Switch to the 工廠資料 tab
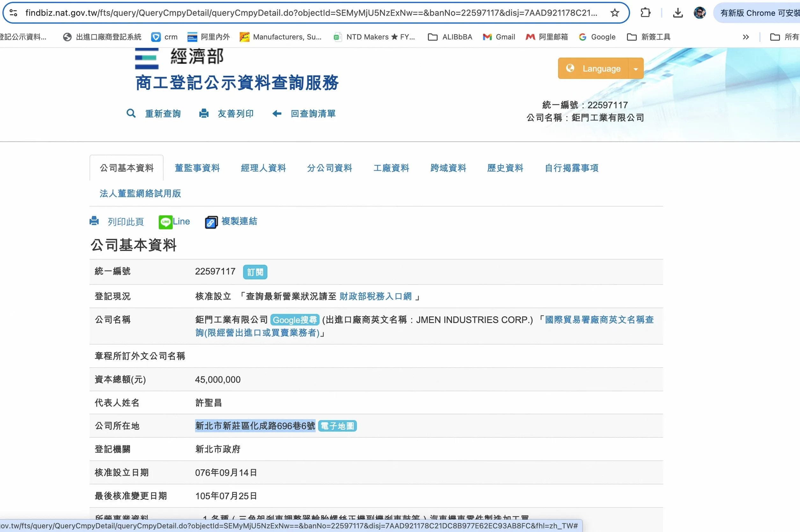Viewport: 800px width, 532px height. click(391, 168)
